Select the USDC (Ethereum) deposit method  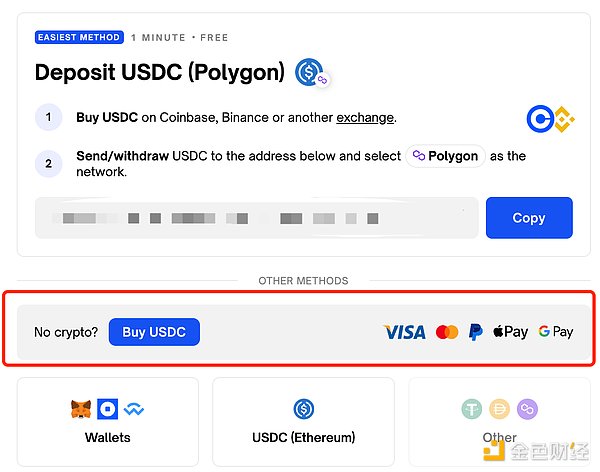point(304,422)
